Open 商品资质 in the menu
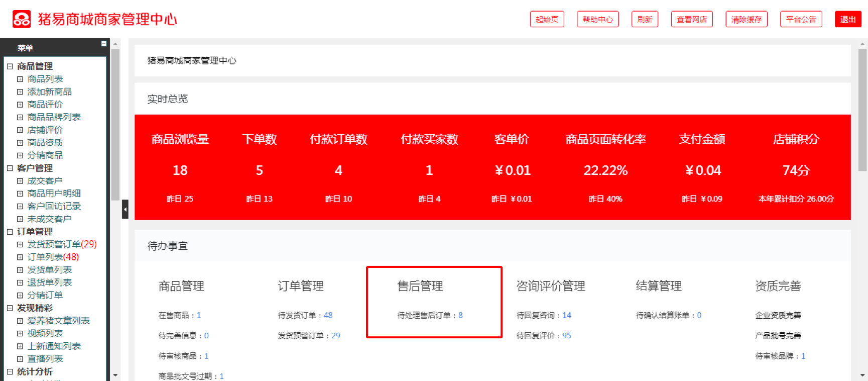 point(45,143)
